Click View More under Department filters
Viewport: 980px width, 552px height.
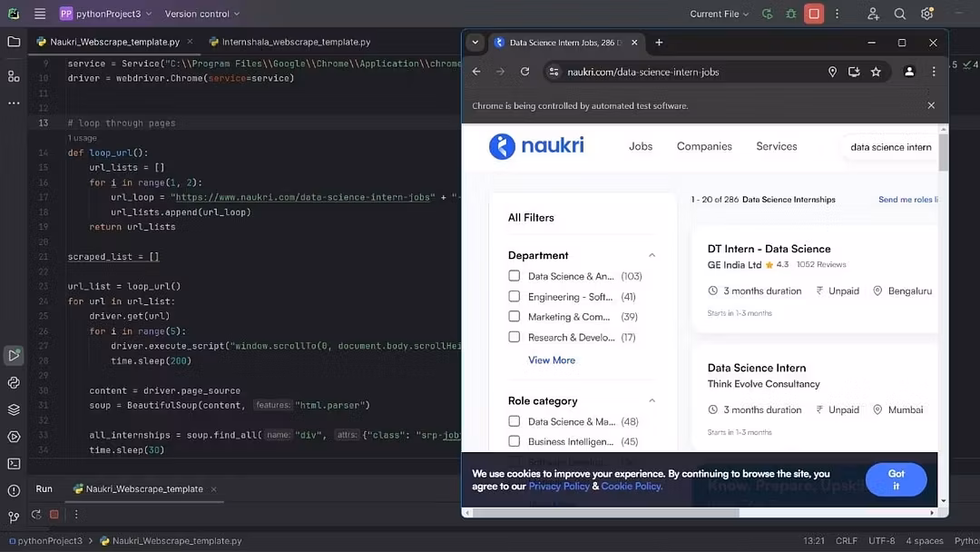(552, 360)
